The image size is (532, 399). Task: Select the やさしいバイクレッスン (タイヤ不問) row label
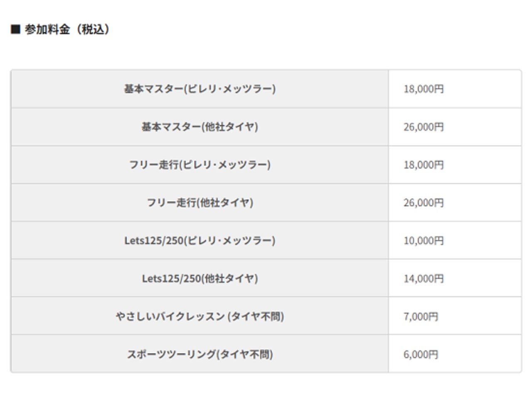[x=199, y=316]
